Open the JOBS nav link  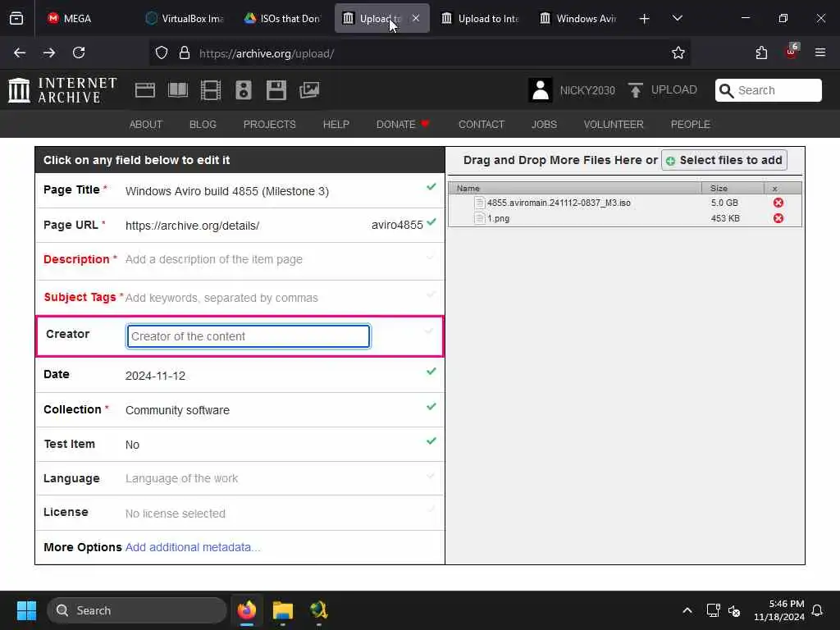tap(545, 125)
